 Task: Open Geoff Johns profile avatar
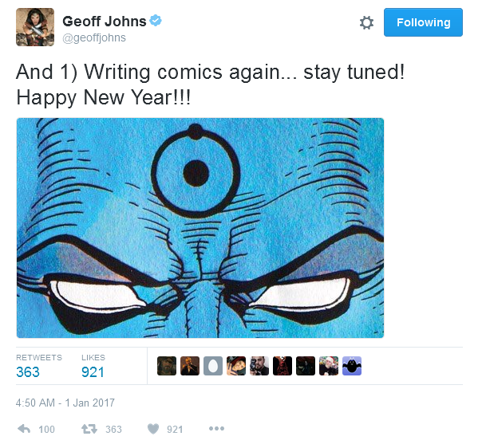pyautogui.click(x=35, y=27)
